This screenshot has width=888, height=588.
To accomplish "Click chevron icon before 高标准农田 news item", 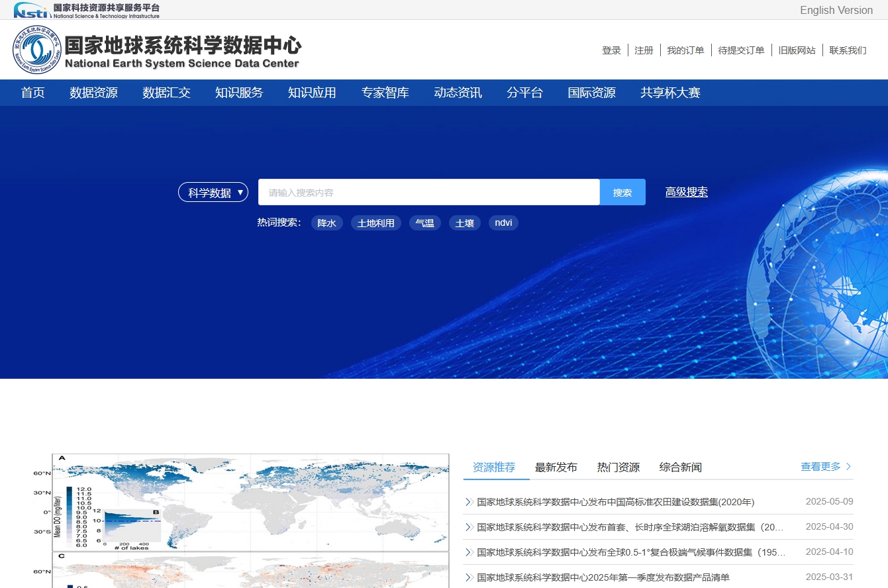I will click(469, 502).
